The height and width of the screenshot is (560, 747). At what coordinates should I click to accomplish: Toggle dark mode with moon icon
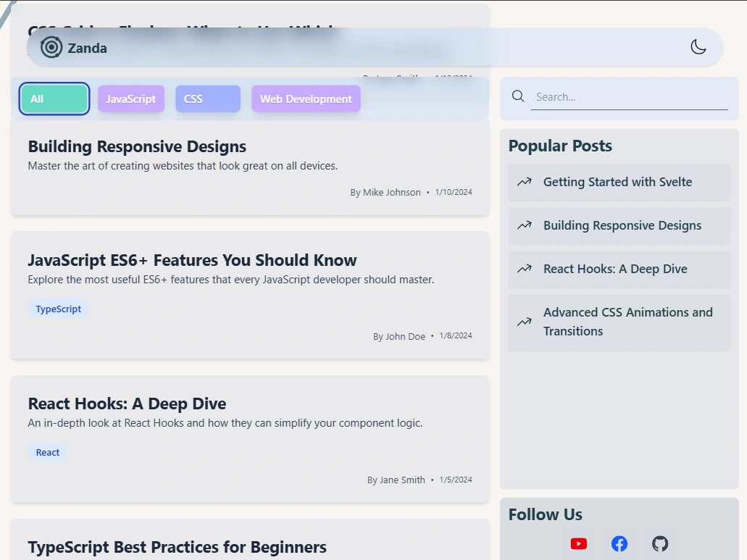(698, 47)
